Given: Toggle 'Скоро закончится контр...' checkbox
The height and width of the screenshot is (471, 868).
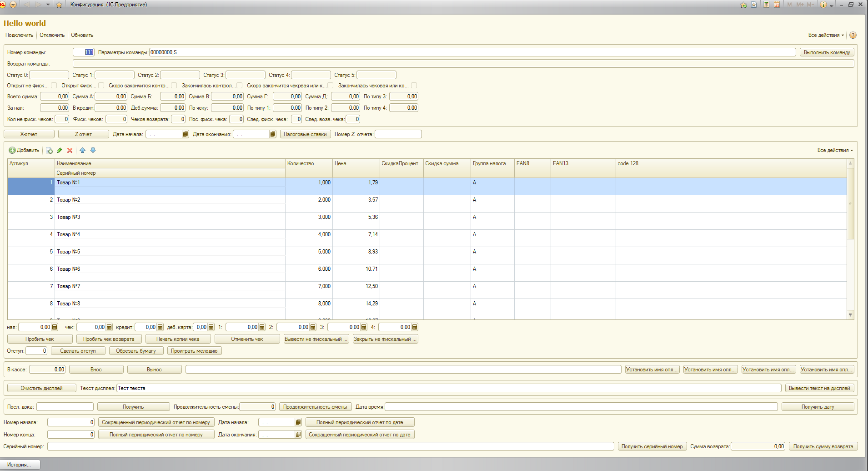Looking at the screenshot, I should point(174,86).
